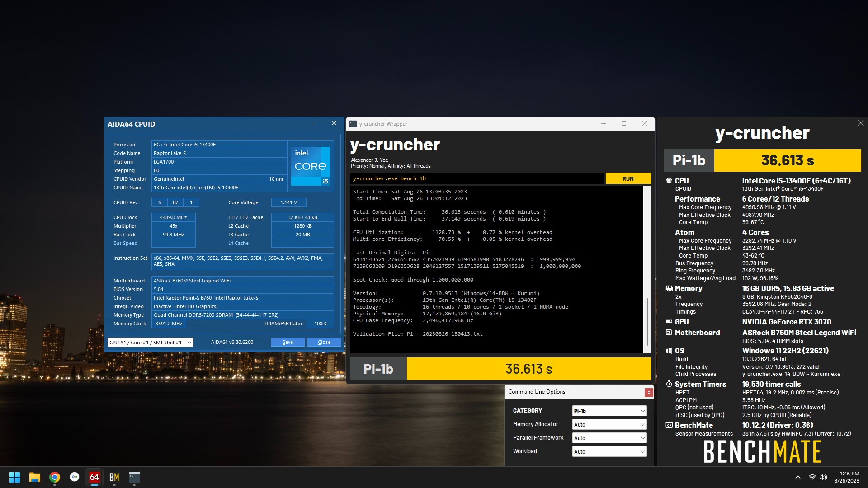Click the Intel Core i5 logo badge
The width and height of the screenshot is (868, 488).
pyautogui.click(x=311, y=166)
